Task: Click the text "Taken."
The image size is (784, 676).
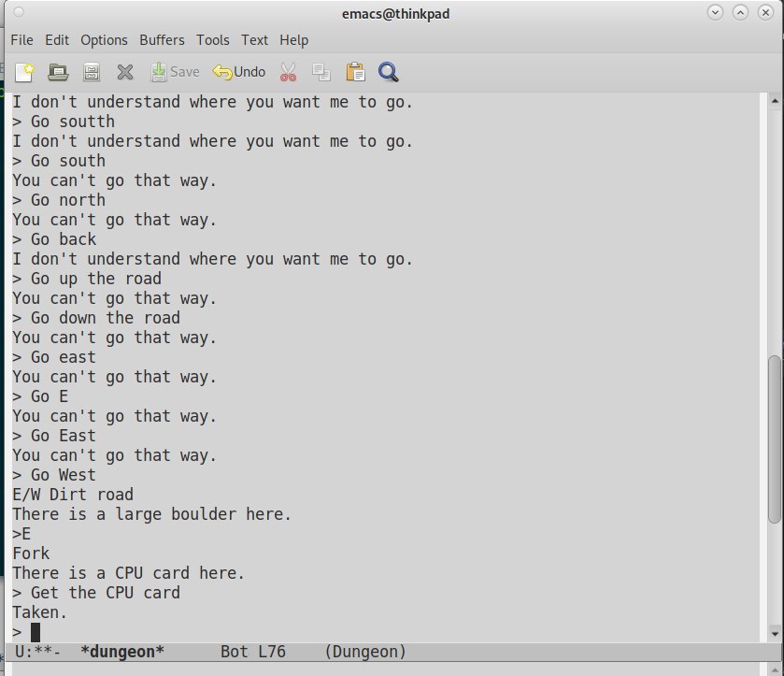Action: (39, 612)
